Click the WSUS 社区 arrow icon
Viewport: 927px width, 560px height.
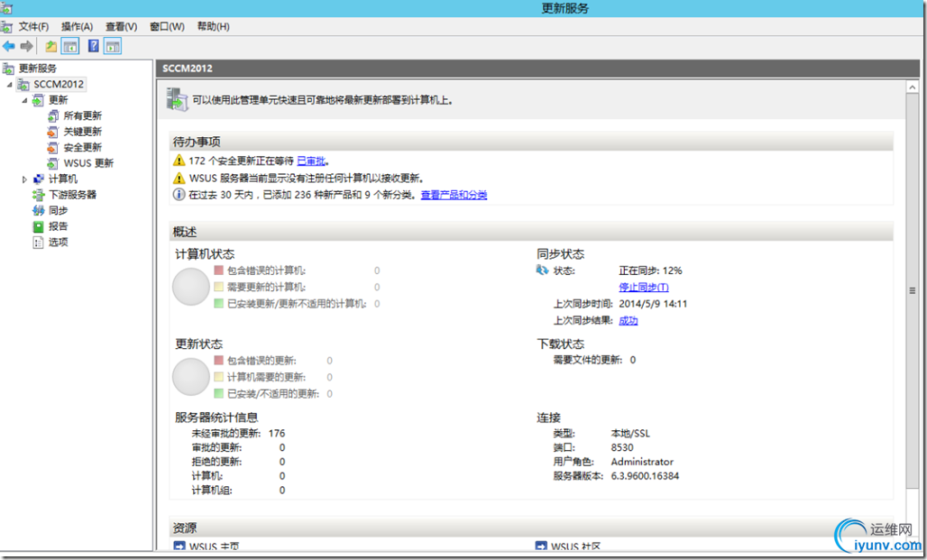(x=541, y=546)
